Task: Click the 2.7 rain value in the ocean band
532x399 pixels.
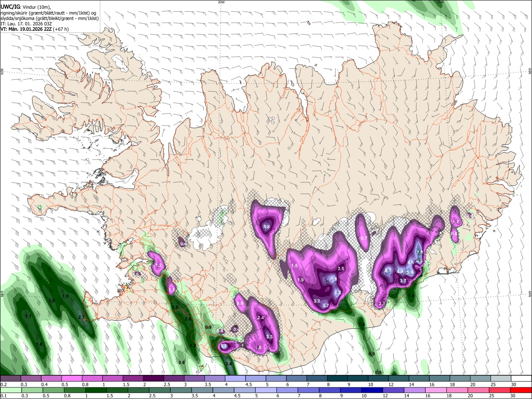Action: coord(81,317)
